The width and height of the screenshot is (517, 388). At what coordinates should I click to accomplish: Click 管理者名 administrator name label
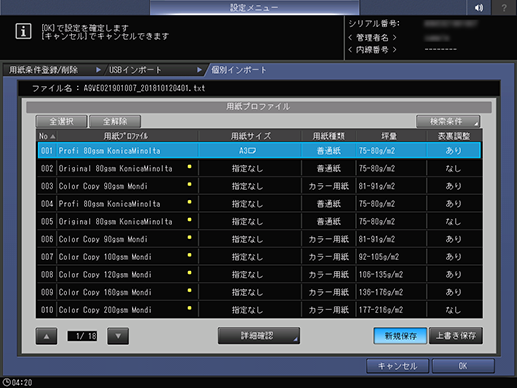point(372,38)
